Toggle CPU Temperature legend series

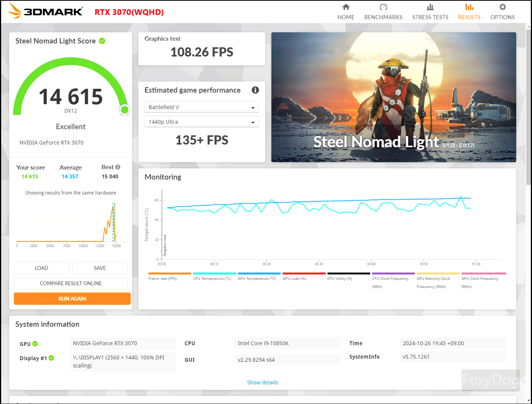(214, 277)
